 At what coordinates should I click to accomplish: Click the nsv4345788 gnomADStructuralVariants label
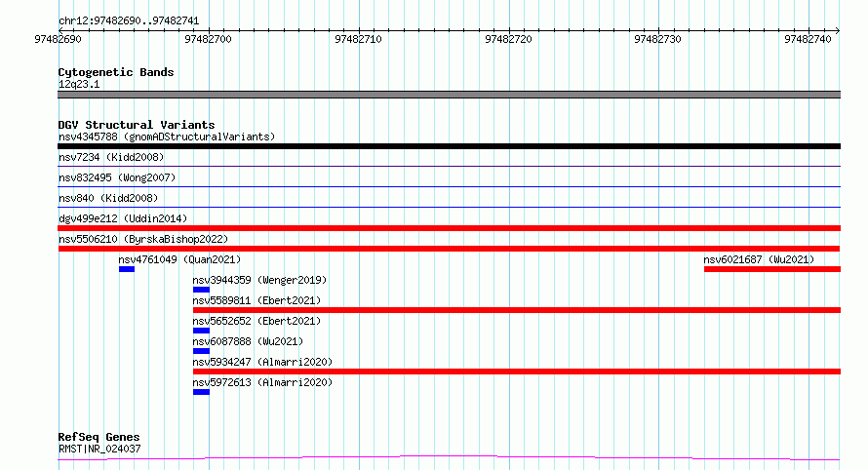pyautogui.click(x=167, y=137)
